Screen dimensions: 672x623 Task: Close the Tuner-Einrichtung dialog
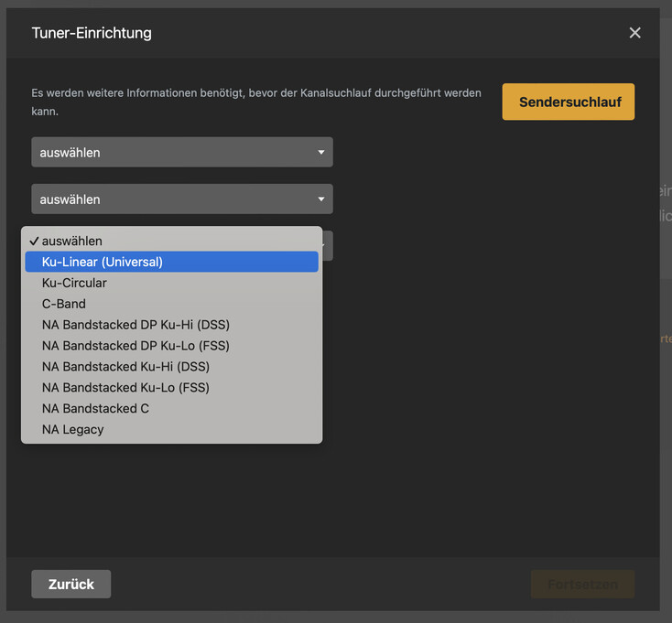pos(634,33)
